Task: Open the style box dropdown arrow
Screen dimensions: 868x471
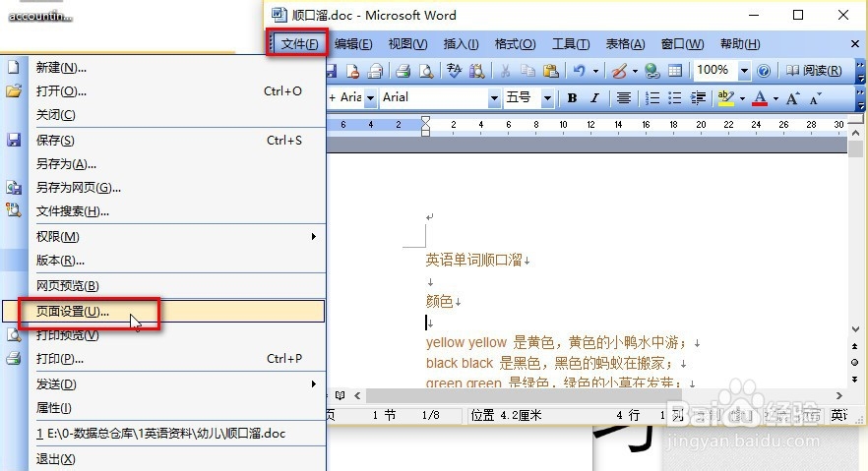Action: point(370,98)
